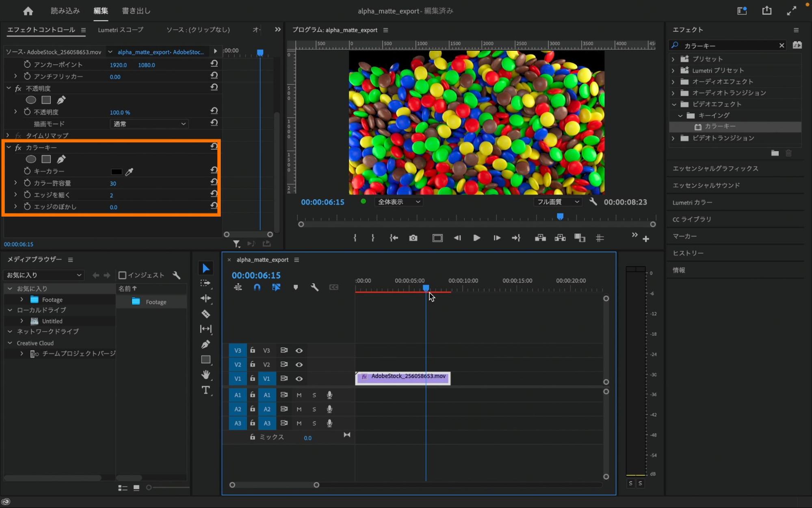
Task: Enable the インジェスト checkbox
Action: 122,275
